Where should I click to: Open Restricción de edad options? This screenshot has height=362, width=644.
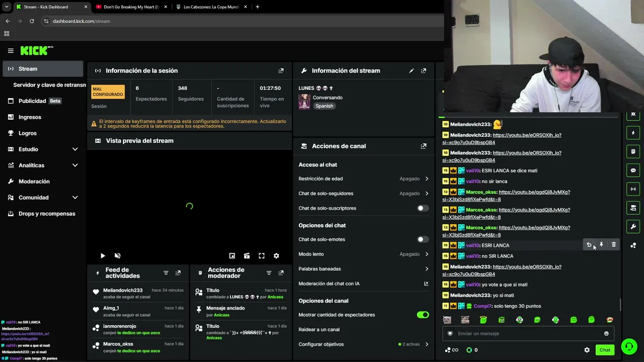click(363, 178)
